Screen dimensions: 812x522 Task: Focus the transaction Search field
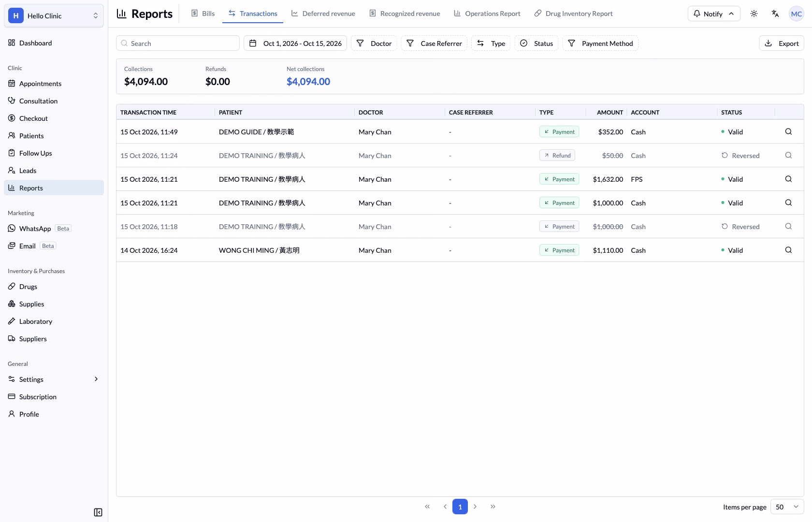[x=178, y=43]
